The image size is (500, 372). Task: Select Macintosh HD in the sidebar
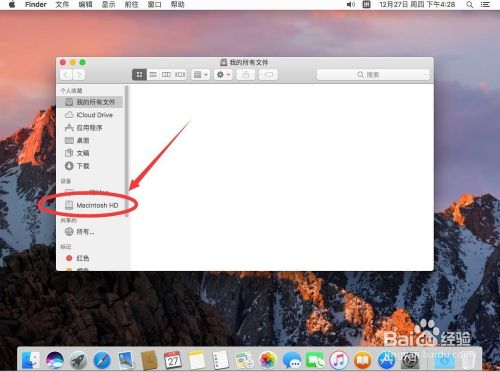tap(91, 205)
